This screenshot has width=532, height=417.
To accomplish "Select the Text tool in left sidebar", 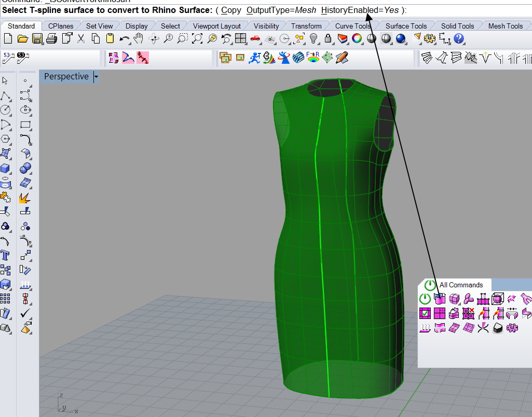I will (5, 255).
